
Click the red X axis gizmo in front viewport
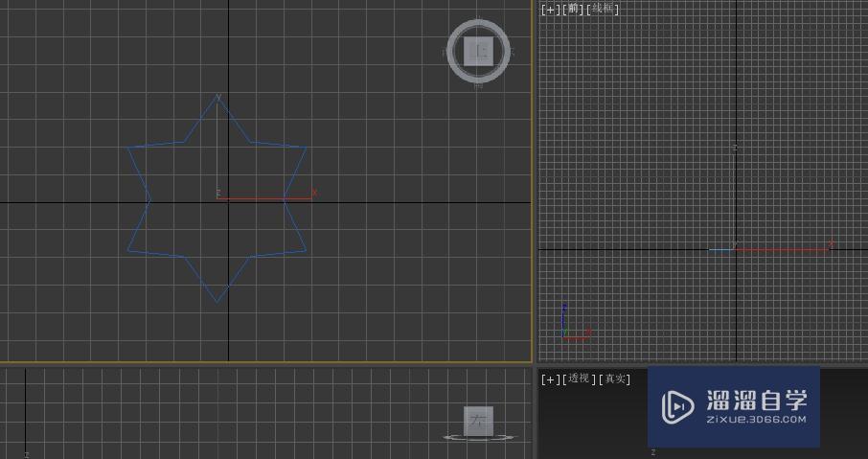tap(782, 250)
